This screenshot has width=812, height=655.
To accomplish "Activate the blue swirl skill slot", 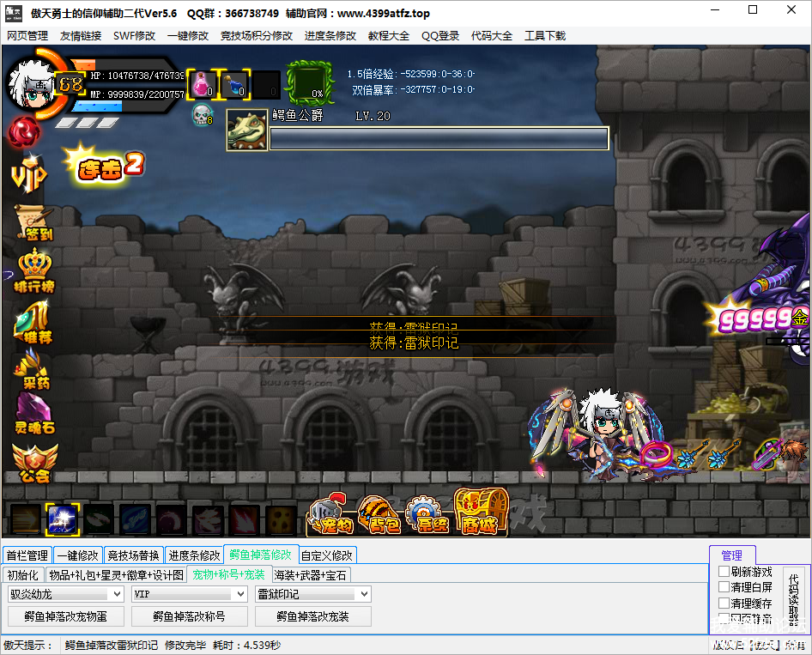I will tap(135, 519).
